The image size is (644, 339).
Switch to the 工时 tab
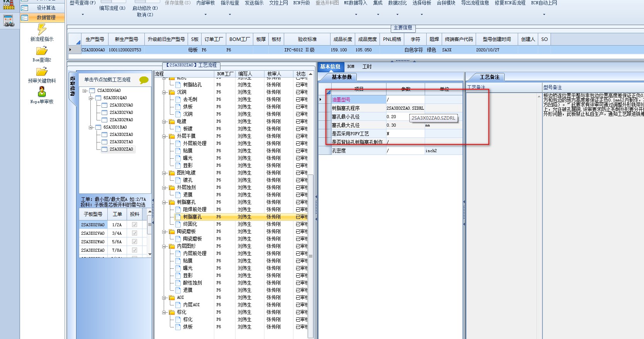pyautogui.click(x=367, y=67)
